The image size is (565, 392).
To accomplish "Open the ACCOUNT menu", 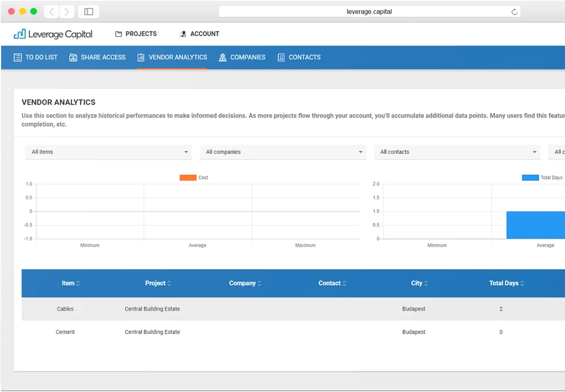I will 200,34.
